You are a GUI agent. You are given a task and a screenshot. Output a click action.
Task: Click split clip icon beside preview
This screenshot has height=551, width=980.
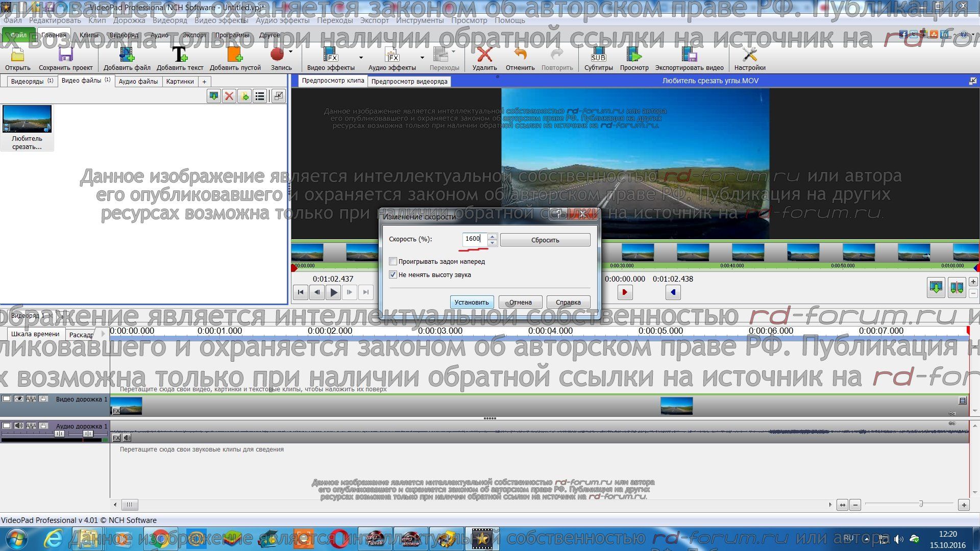click(957, 287)
